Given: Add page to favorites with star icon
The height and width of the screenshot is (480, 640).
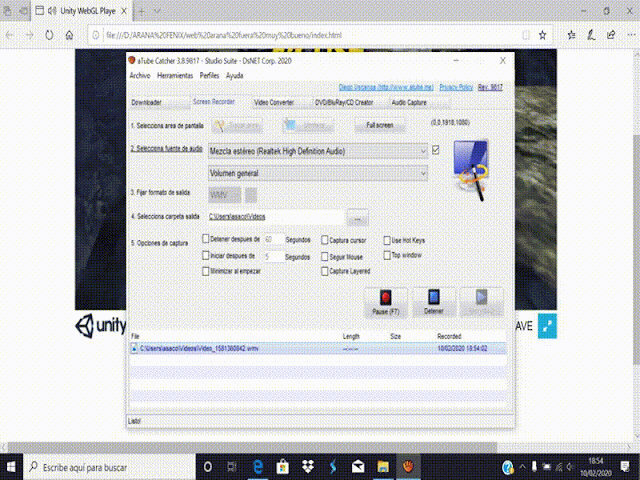Looking at the screenshot, I should [542, 35].
